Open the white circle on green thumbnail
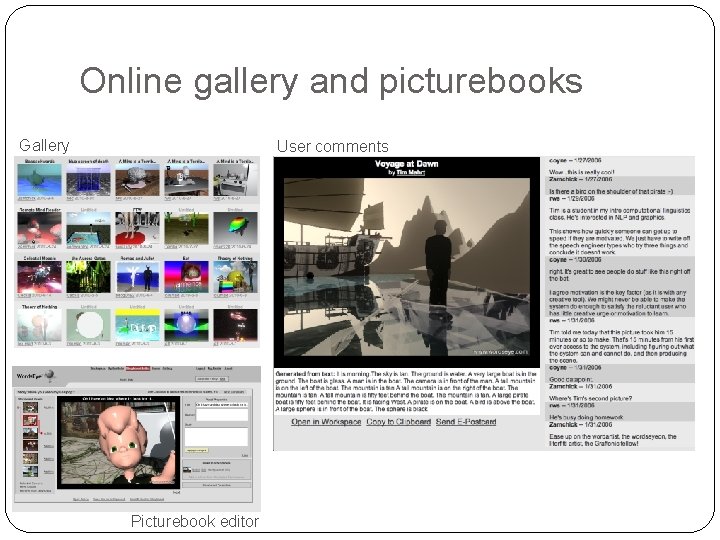720x540 pixels. coord(88,325)
